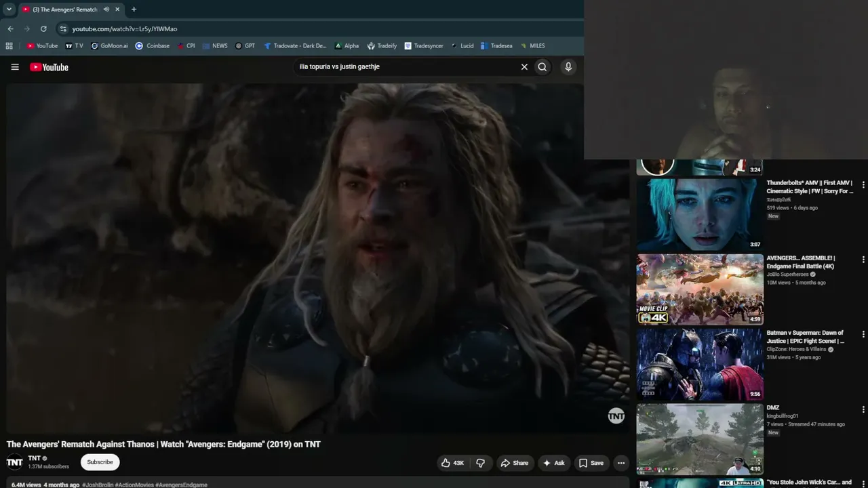View site information in address bar
The height and width of the screenshot is (488, 868).
63,29
